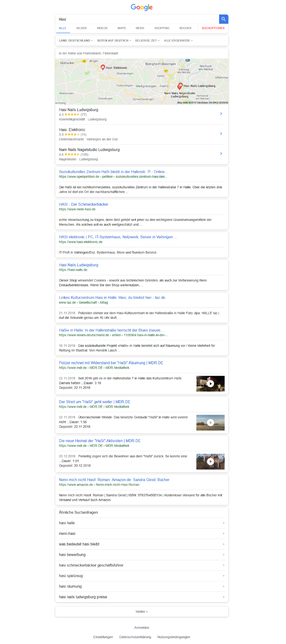
Task: Open Hasi Nails Ludwigsburg listing chevron
Action: tap(221, 114)
